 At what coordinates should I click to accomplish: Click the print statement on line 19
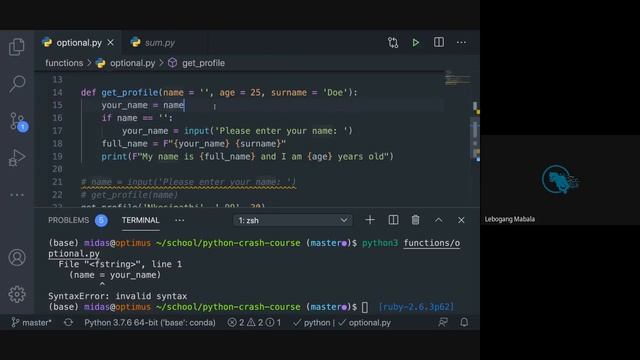coord(247,156)
